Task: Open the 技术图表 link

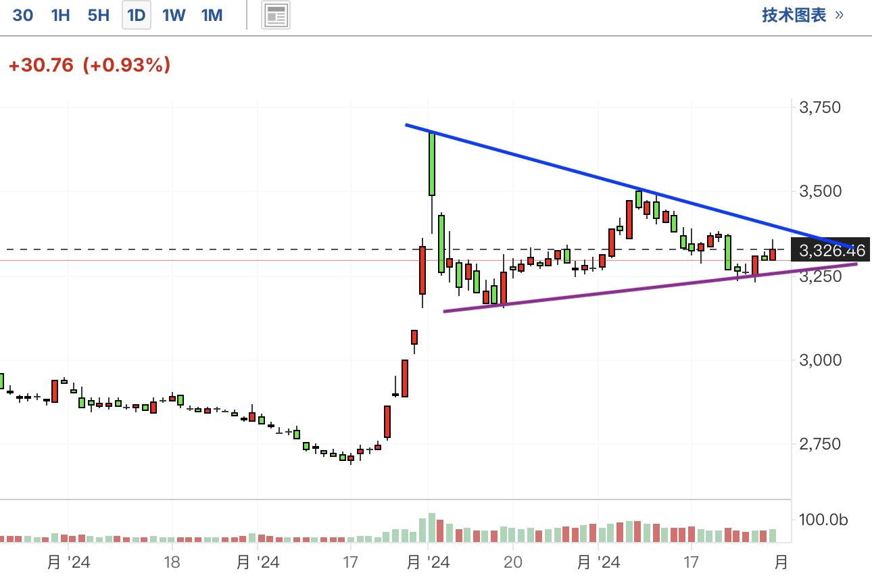Action: 803,15
